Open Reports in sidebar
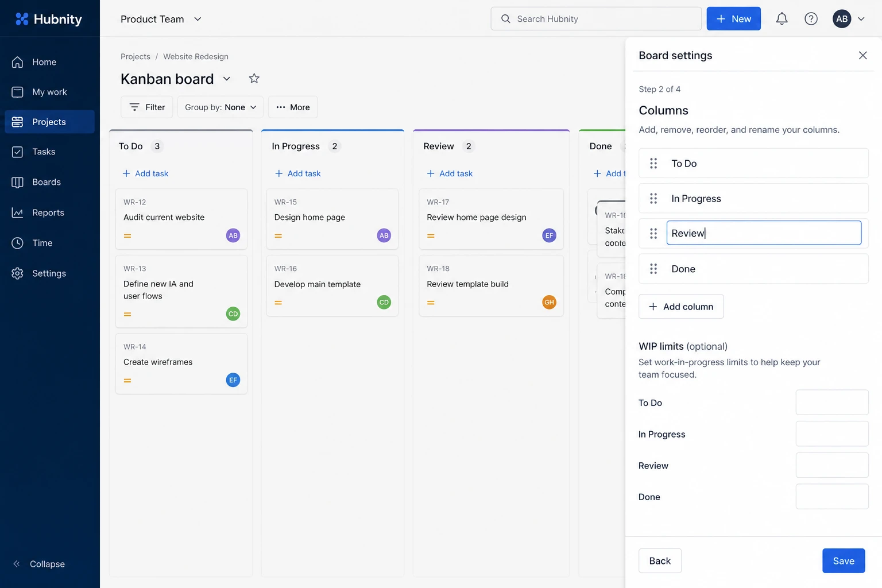Screen dimensions: 882x588 coord(50,212)
